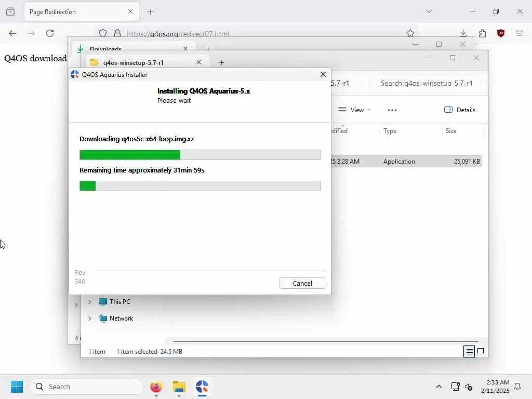Maximize the q4os-winsetup Explorer window
532x399 pixels.
point(453,58)
